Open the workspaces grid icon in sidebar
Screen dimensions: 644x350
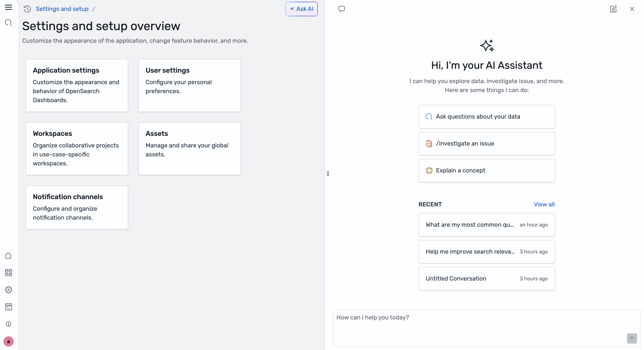(x=9, y=272)
